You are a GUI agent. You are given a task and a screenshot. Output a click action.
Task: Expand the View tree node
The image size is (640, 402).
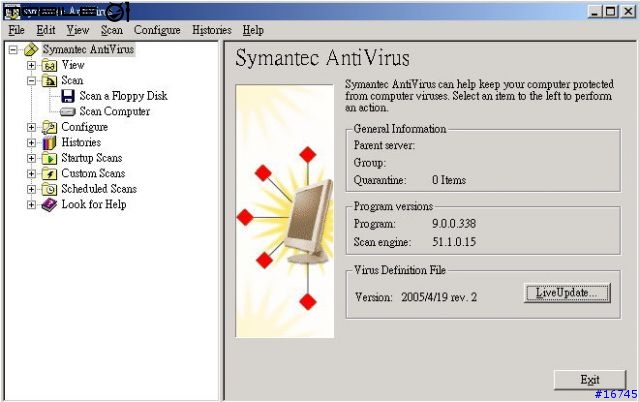point(31,65)
